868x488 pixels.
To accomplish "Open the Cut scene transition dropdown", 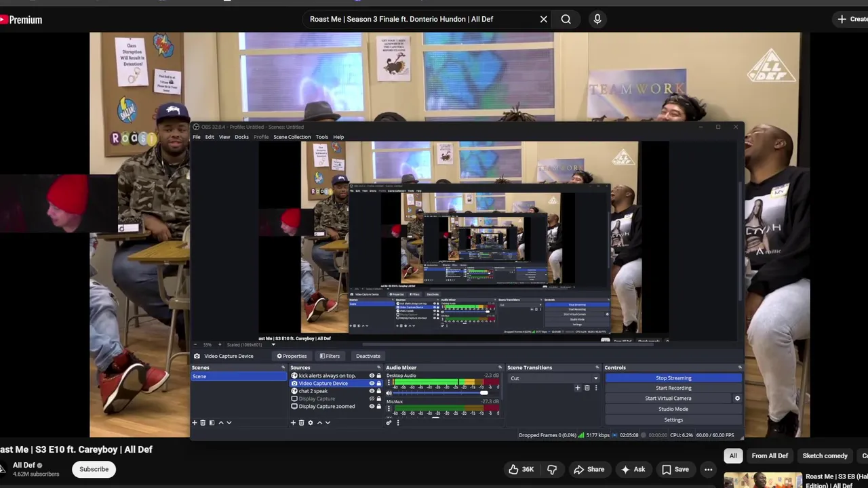I will tap(553, 378).
